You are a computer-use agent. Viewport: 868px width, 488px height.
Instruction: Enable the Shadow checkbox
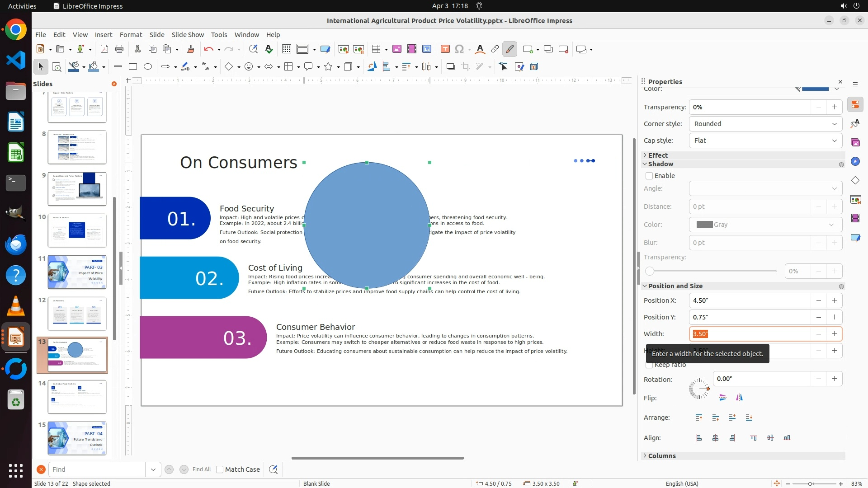[x=649, y=176]
